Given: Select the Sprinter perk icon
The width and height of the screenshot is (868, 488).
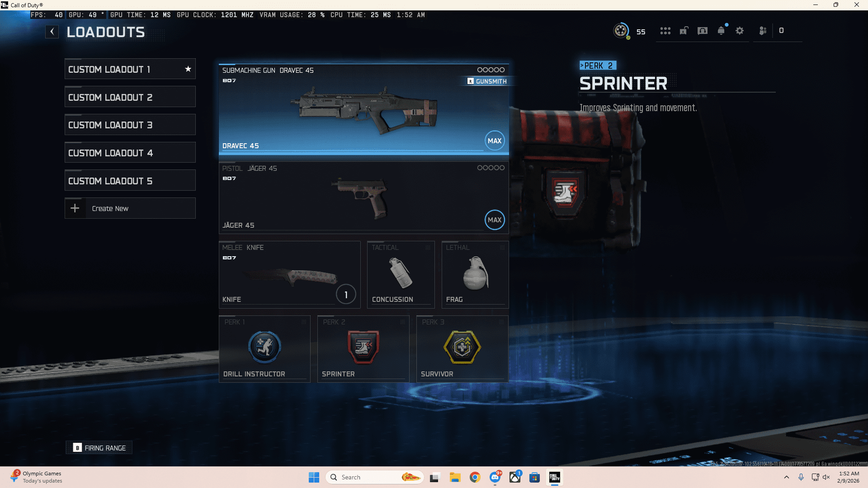Looking at the screenshot, I should pos(363,347).
